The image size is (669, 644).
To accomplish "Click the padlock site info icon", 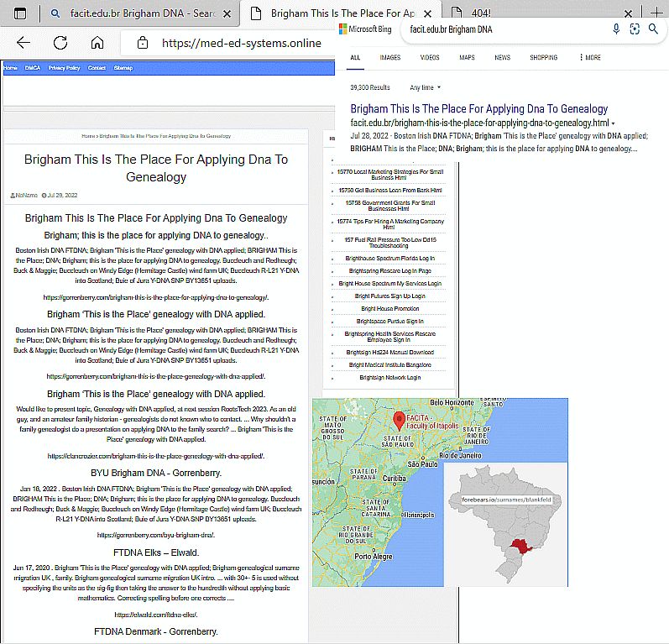I will (143, 43).
